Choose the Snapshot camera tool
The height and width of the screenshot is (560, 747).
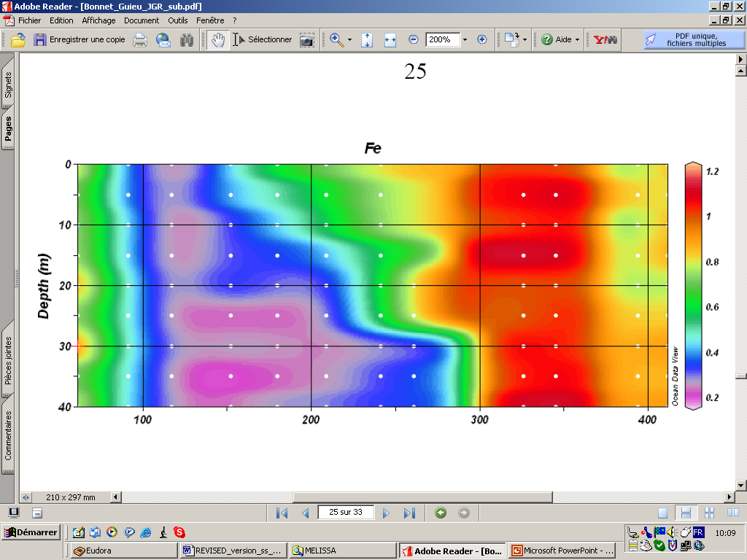coord(307,40)
